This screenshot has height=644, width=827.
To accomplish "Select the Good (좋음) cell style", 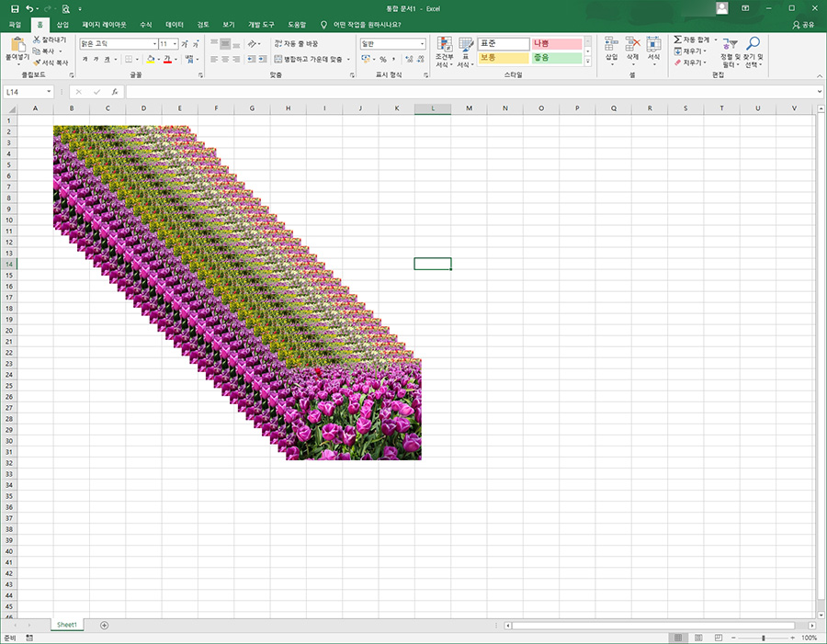I will click(557, 58).
